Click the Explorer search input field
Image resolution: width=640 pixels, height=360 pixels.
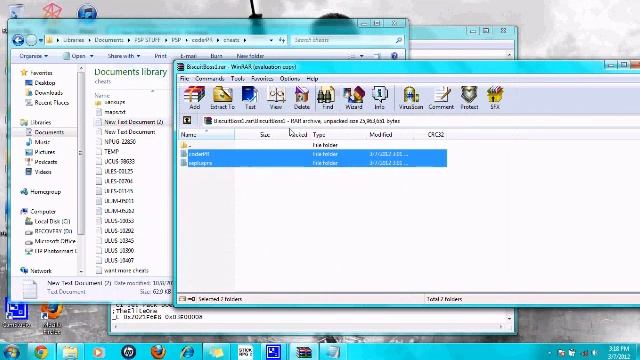click(343, 40)
